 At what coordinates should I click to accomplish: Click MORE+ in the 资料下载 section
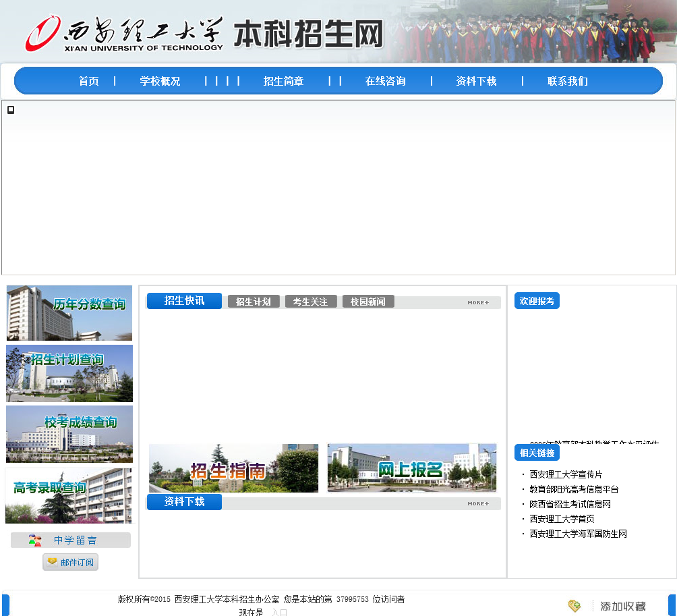click(478, 504)
